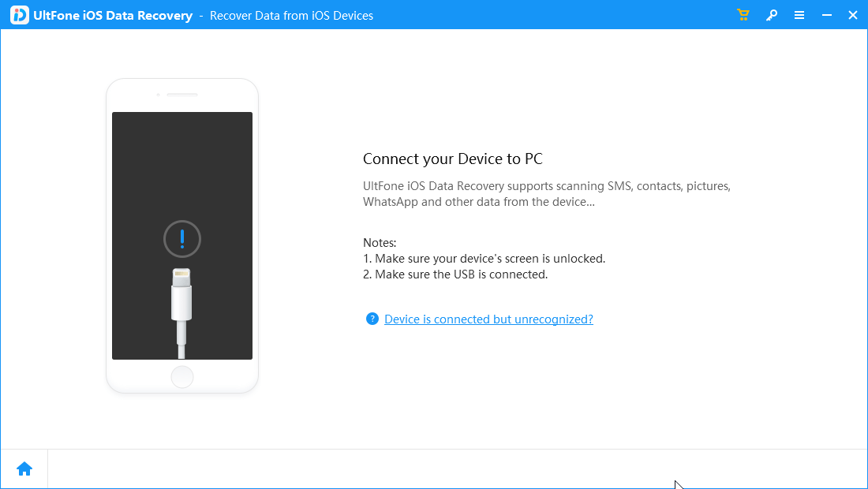Open the shopping cart purchase icon
This screenshot has height=489, width=868.
(743, 14)
